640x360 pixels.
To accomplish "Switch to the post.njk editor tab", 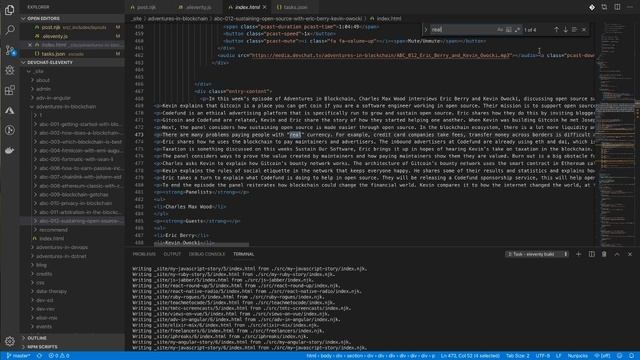I will [x=146, y=7].
